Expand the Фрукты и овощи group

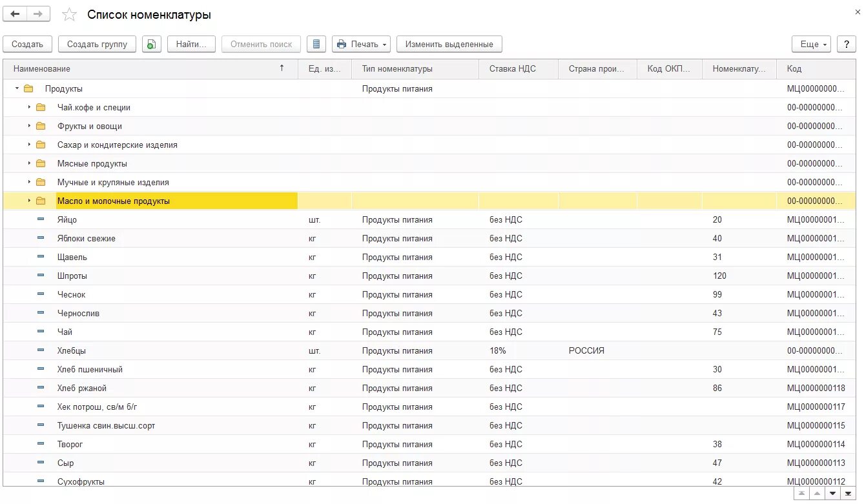pos(29,126)
